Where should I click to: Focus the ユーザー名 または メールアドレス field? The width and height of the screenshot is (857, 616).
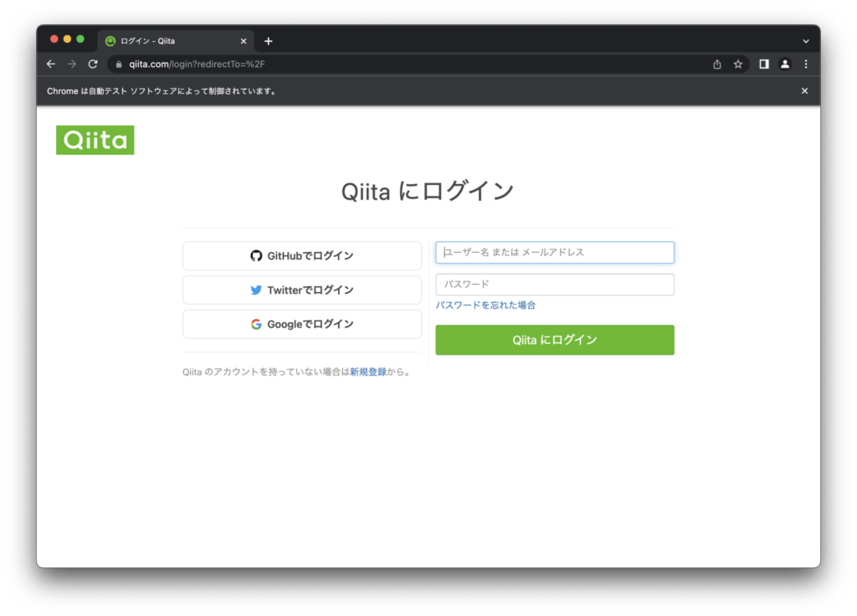click(555, 253)
